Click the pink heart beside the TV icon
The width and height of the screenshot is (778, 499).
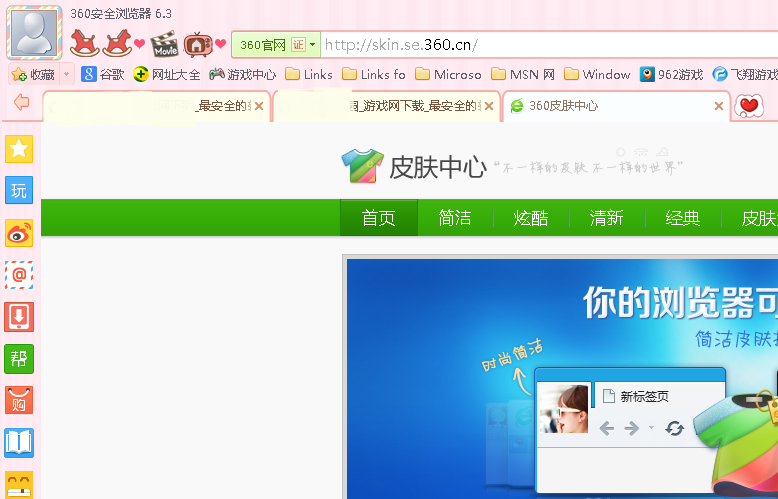221,44
